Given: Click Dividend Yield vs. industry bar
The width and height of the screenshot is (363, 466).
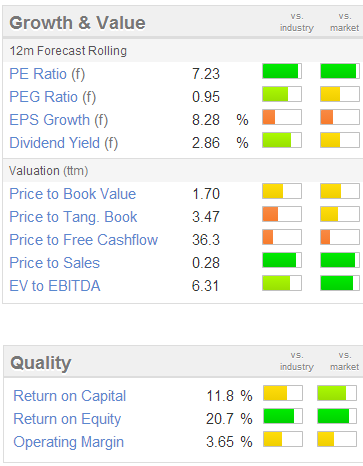Looking at the screenshot, I should (282, 140).
